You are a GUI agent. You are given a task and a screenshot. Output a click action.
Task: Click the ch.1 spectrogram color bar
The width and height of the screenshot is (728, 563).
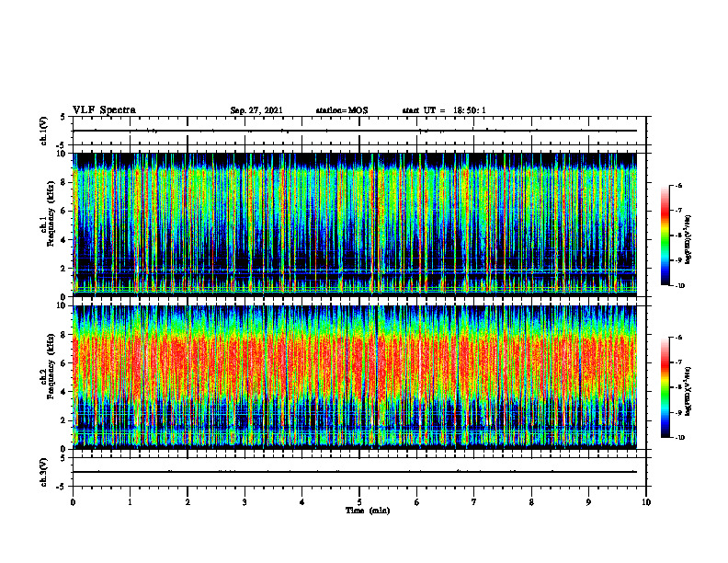(665, 236)
